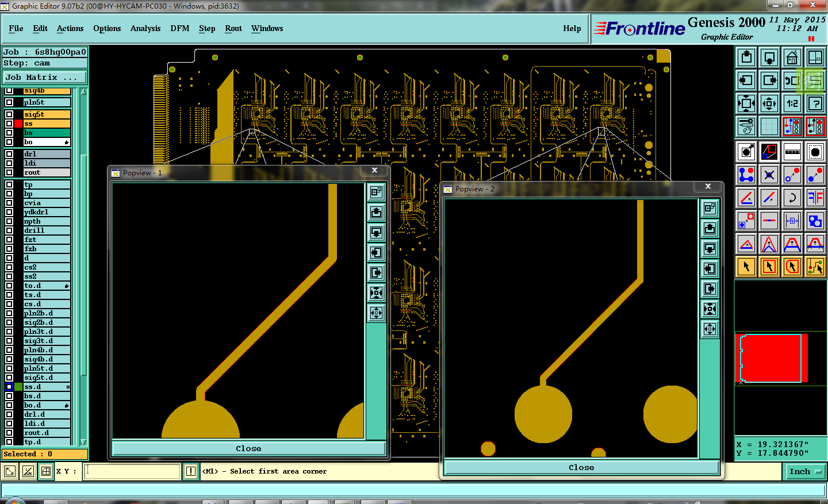Viewport: 828px width, 504px height.
Task: Open the tools and palette settings icon
Action: 746,126
